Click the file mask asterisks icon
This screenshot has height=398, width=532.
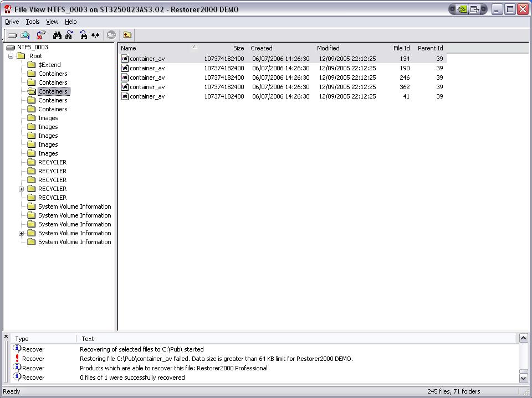point(95,35)
